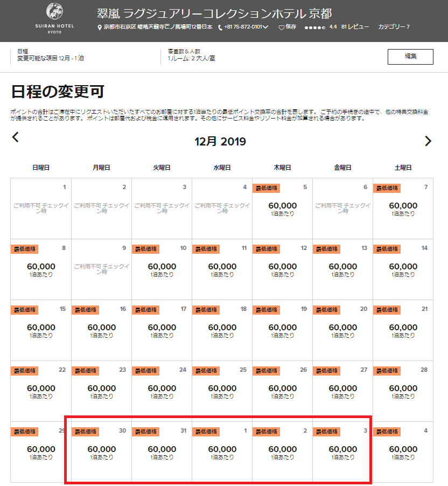Image resolution: width=448 pixels, height=486 pixels.
Task: Select December 22 date cell
Action: click(x=41, y=391)
